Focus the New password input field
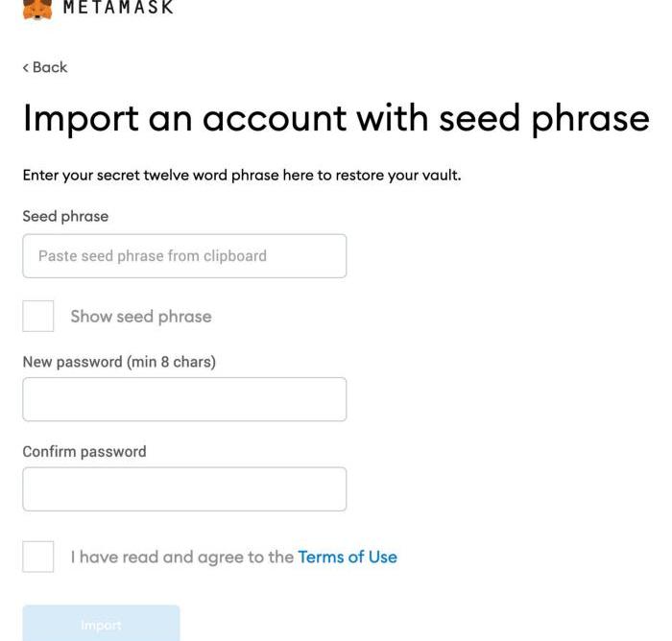672x641 pixels. pyautogui.click(x=184, y=399)
